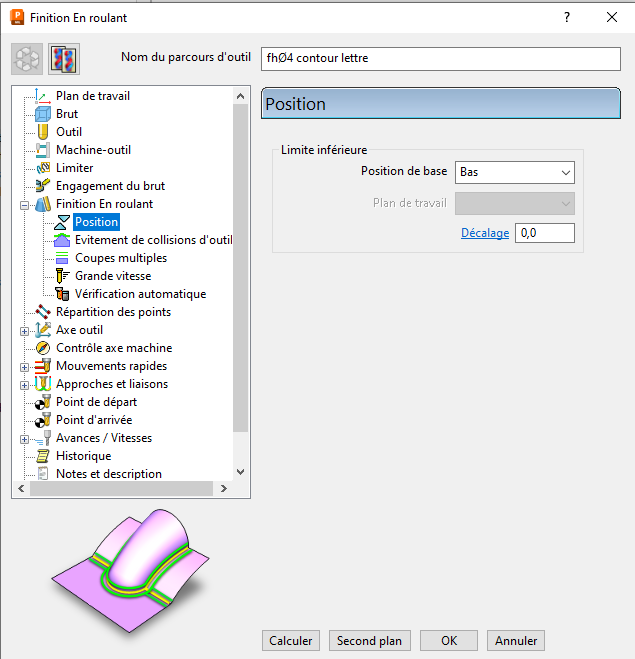Select Vérification automatique entry
The height and width of the screenshot is (659, 635).
[140, 294]
